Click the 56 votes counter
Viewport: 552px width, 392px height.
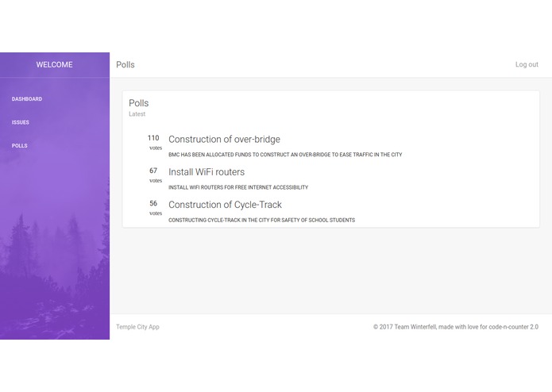point(155,207)
